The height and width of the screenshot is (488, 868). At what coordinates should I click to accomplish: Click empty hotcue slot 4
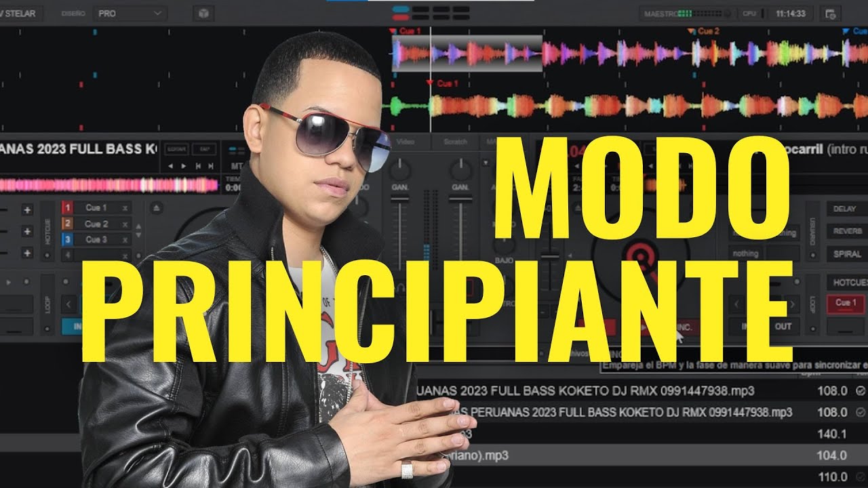96,255
